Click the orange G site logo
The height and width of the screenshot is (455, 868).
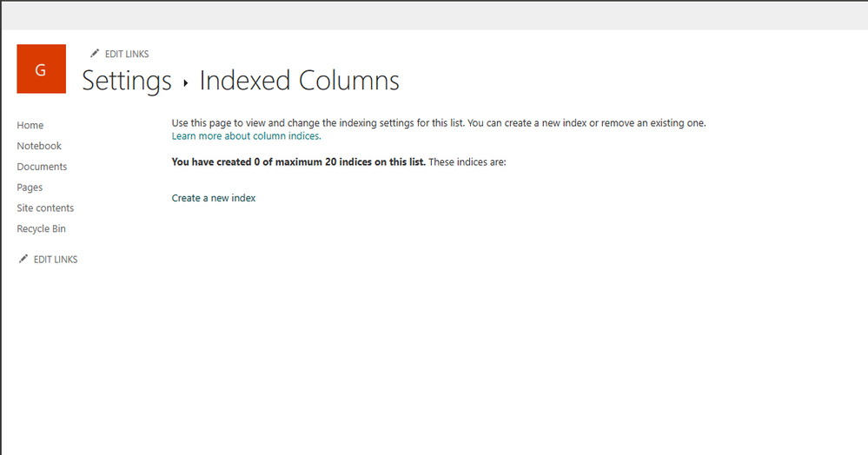click(41, 69)
